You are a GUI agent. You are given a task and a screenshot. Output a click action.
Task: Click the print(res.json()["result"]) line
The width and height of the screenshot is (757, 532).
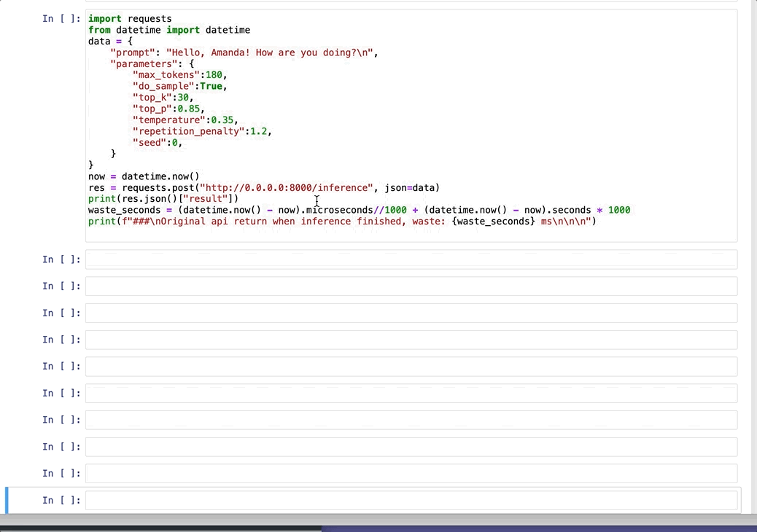[163, 199]
